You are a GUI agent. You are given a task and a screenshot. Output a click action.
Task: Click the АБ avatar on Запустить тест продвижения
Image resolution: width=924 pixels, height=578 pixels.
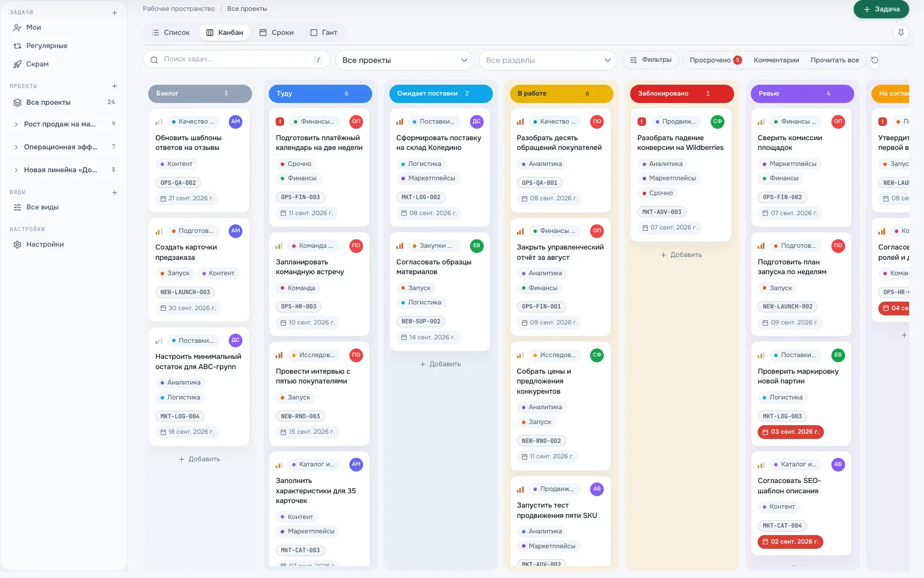(x=597, y=489)
